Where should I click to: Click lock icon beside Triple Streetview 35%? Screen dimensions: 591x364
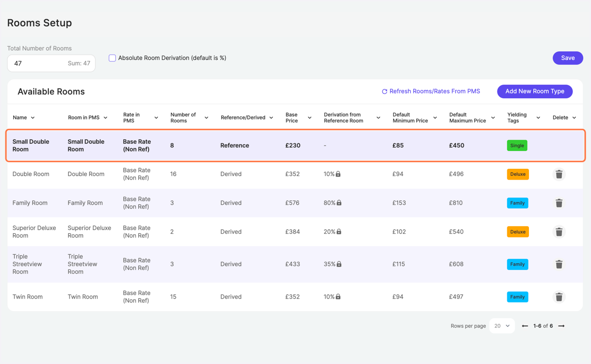pos(339,264)
